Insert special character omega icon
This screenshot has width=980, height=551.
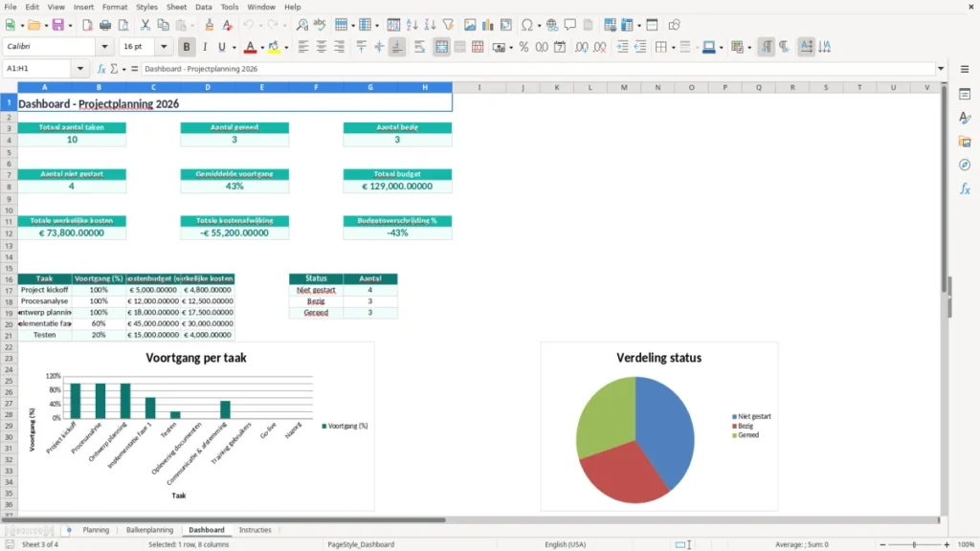pyautogui.click(x=527, y=25)
